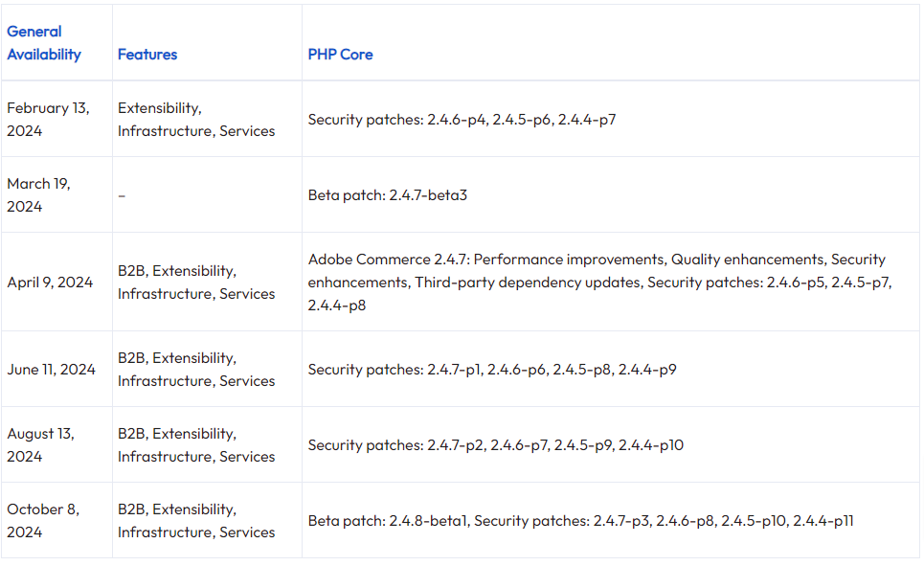Click the June 11, 2024 date cell
Viewport: 924px width, 566px height.
pyautogui.click(x=51, y=370)
